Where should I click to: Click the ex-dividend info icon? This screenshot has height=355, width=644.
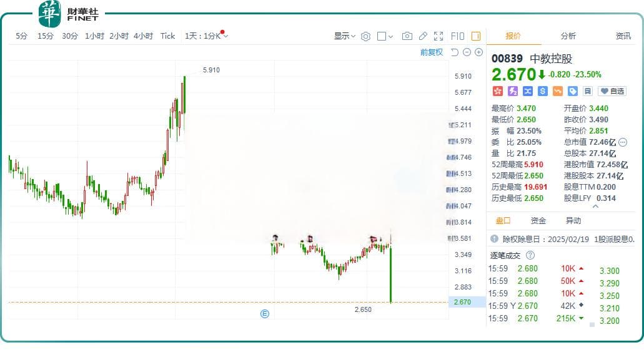(x=494, y=239)
